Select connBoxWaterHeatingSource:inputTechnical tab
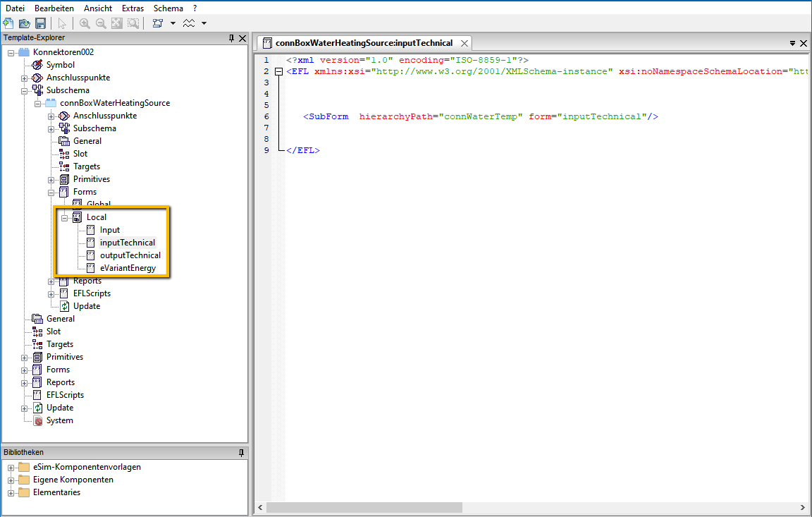 point(364,43)
